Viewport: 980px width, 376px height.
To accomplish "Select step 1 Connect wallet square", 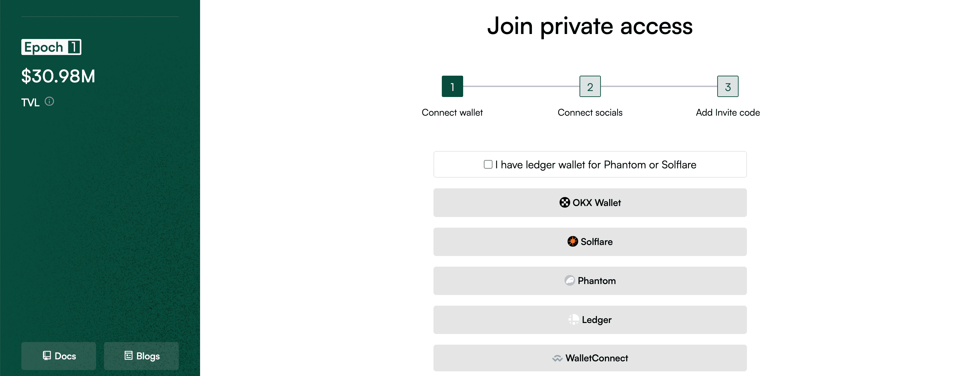I will pos(452,87).
